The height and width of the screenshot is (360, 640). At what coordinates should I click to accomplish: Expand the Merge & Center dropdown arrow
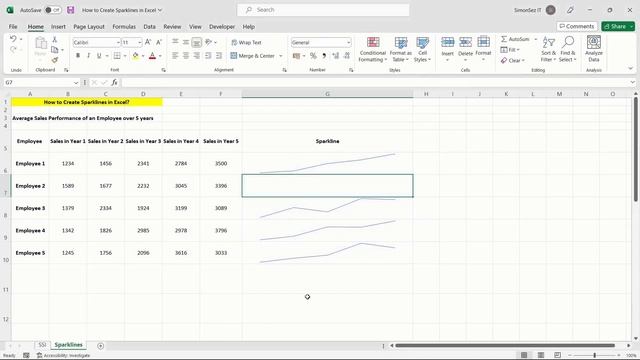(281, 56)
